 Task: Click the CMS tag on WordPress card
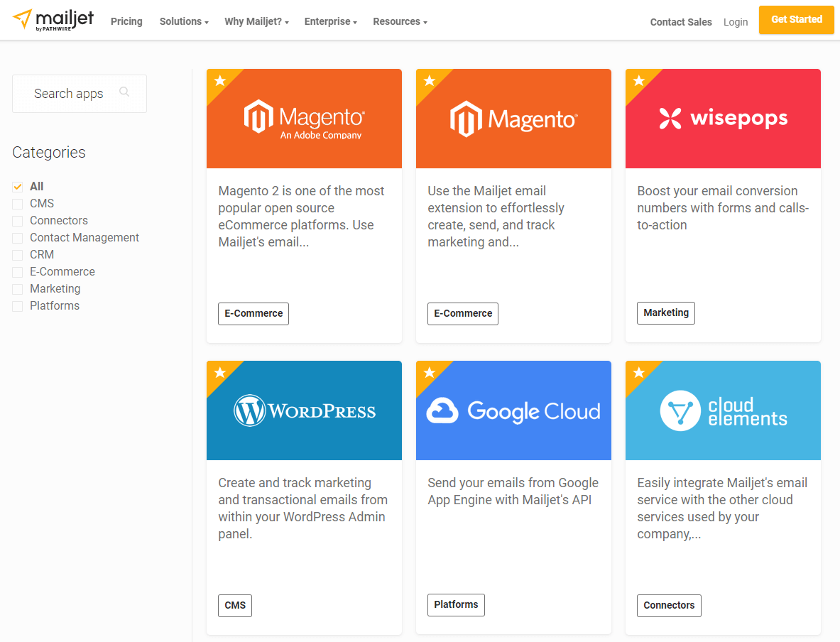pyautogui.click(x=235, y=606)
